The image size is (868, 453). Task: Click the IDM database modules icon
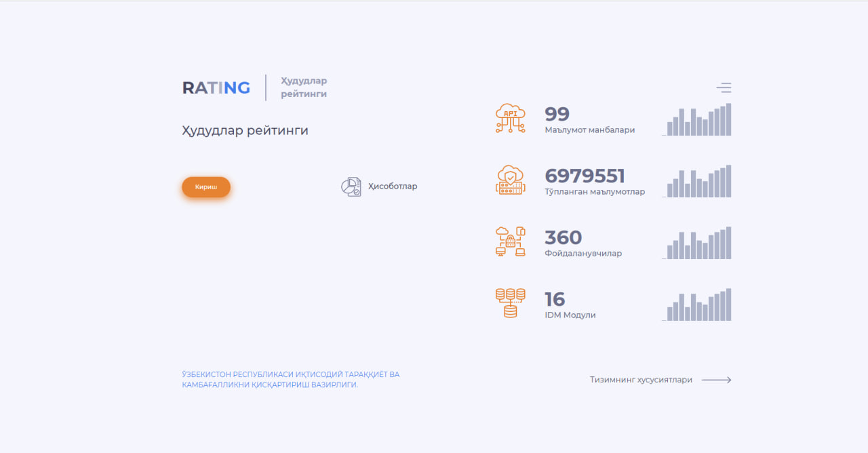(510, 303)
